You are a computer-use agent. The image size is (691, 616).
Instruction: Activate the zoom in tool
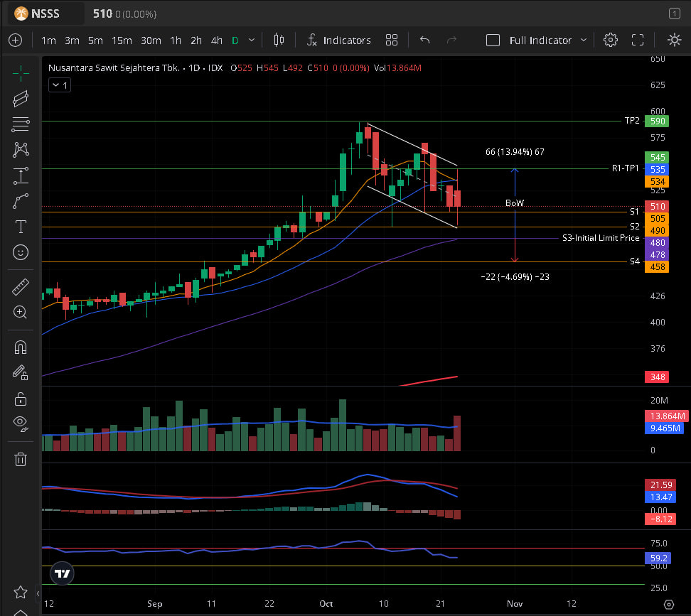(21, 313)
